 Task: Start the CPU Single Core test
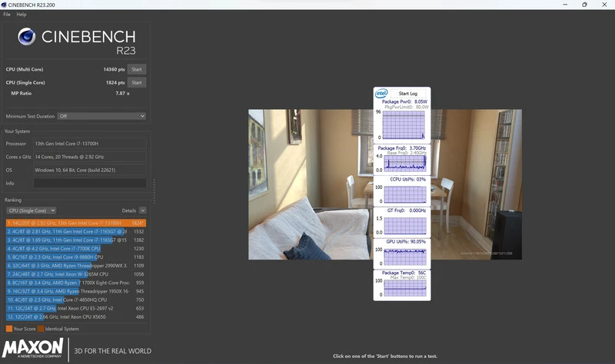[137, 83]
